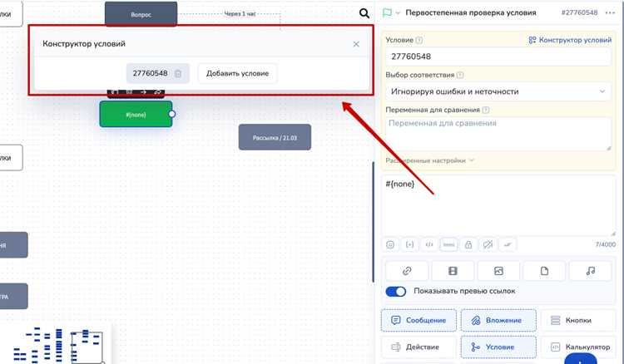Click the canvas vertical scrollbar
624x364 pixels.
click(x=374, y=222)
